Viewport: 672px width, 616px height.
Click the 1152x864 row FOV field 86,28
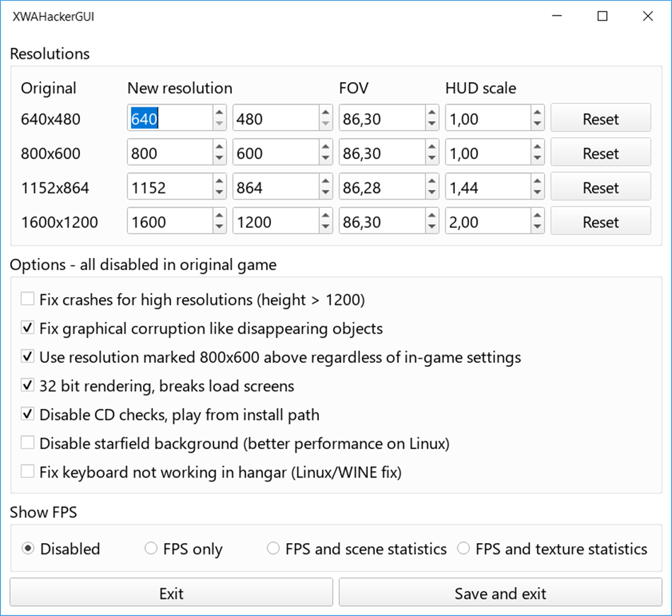[x=382, y=186]
